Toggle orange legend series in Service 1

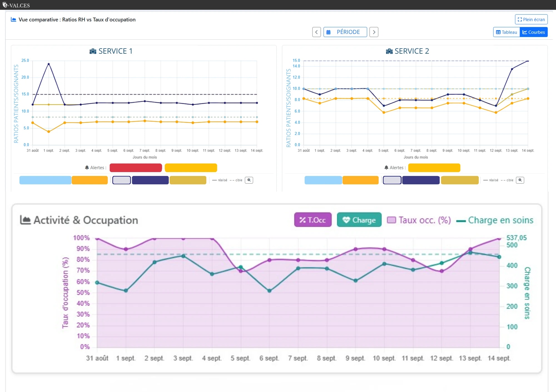(90, 180)
